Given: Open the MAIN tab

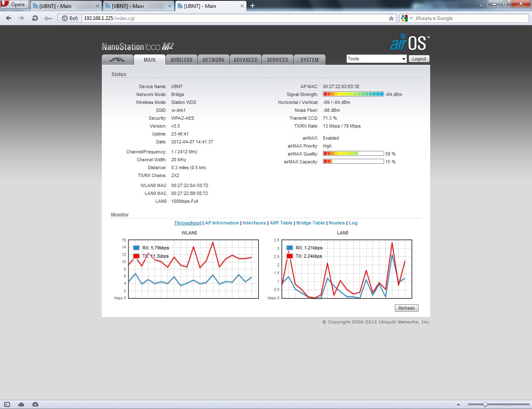Looking at the screenshot, I should 150,60.
